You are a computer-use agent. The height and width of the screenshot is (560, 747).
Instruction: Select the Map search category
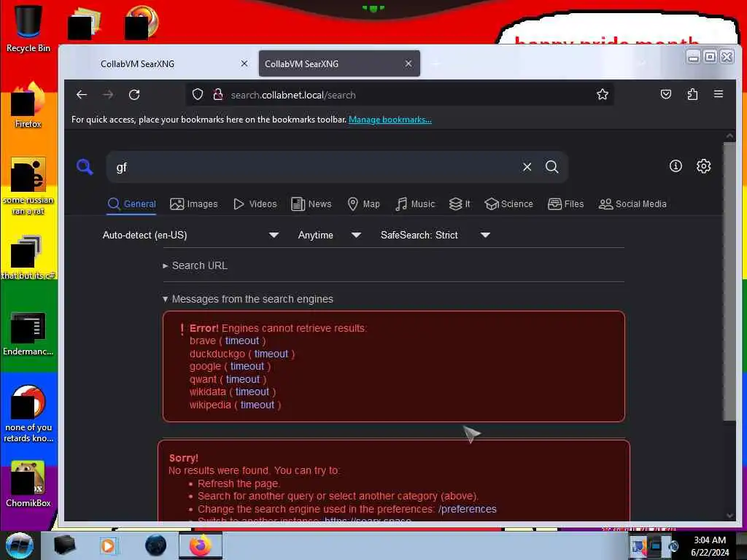pos(363,204)
